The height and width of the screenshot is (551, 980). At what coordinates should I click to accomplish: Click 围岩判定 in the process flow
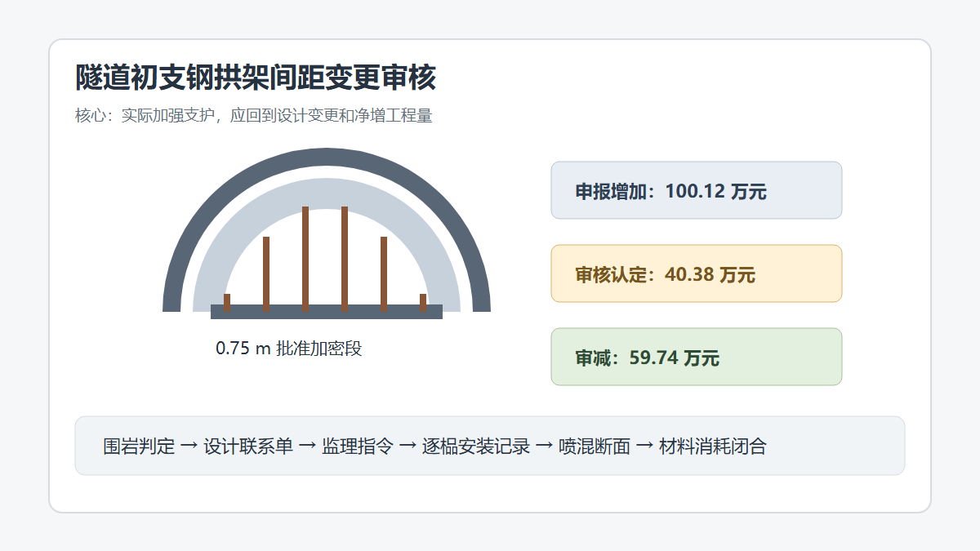(139, 447)
